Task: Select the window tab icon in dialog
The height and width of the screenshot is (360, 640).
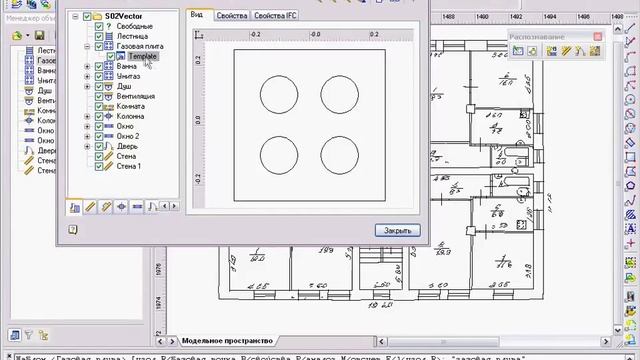Action: point(137,207)
